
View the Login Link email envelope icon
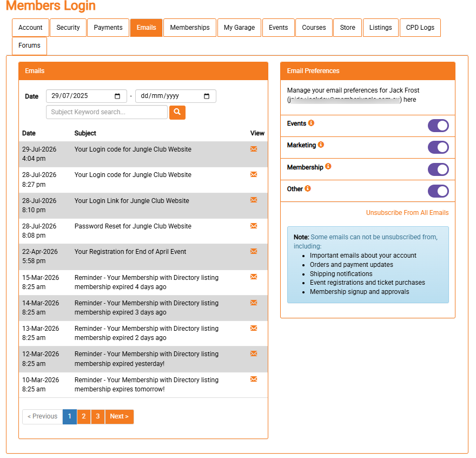[x=254, y=200]
